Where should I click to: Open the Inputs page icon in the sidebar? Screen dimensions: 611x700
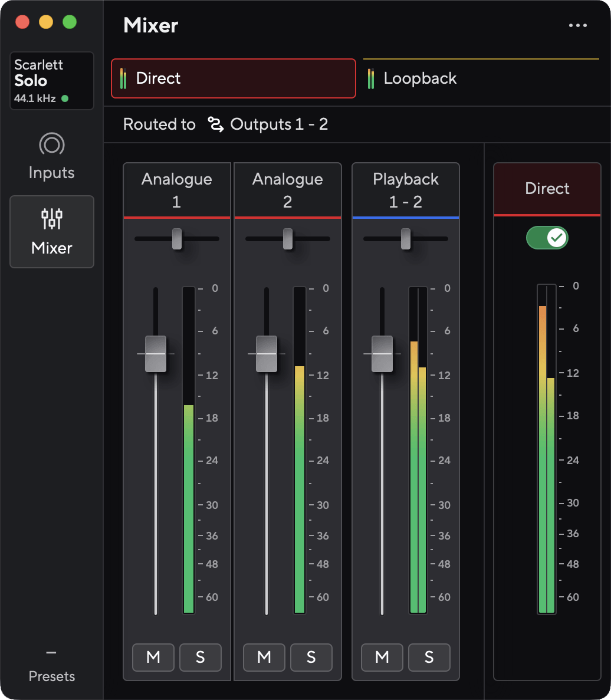coord(52,144)
